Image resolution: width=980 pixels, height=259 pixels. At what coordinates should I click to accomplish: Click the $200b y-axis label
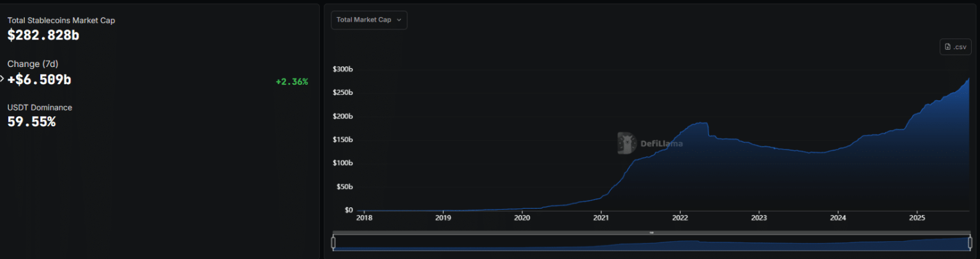[x=343, y=116]
